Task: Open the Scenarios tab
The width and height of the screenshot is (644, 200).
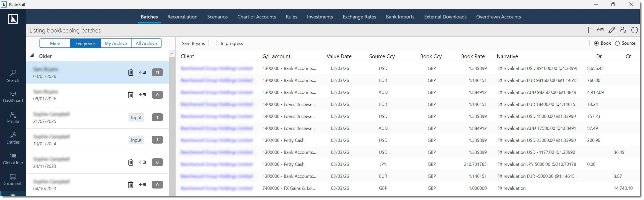Action: click(x=217, y=17)
